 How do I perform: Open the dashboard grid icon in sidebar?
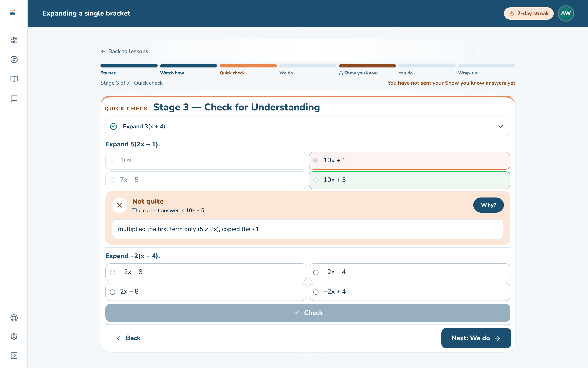14,40
